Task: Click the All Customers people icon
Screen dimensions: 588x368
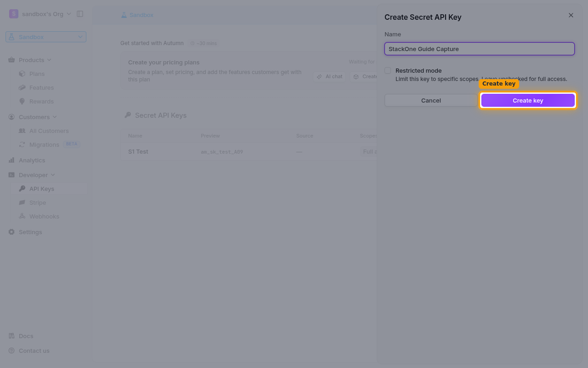Action: [x=22, y=131]
